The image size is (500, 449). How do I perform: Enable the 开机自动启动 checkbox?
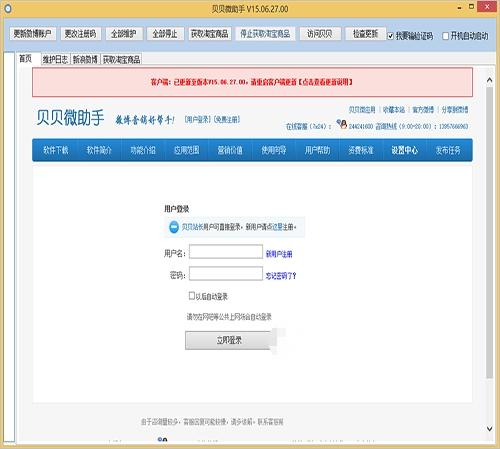446,36
